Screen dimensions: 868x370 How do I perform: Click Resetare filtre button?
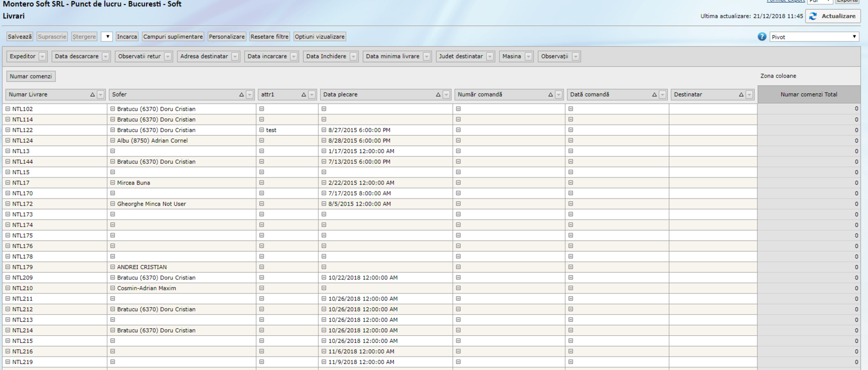[x=269, y=37]
